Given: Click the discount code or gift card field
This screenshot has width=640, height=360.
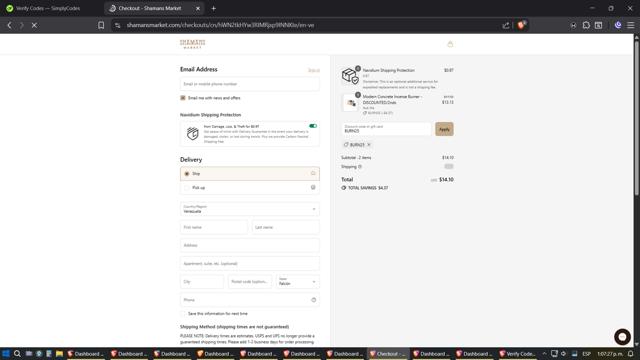Looking at the screenshot, I should 386,129.
